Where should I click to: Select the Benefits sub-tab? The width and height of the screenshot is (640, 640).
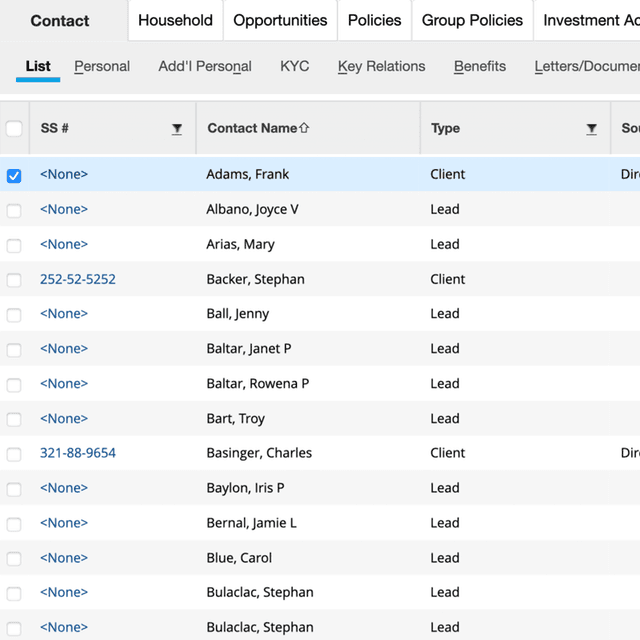pos(480,66)
